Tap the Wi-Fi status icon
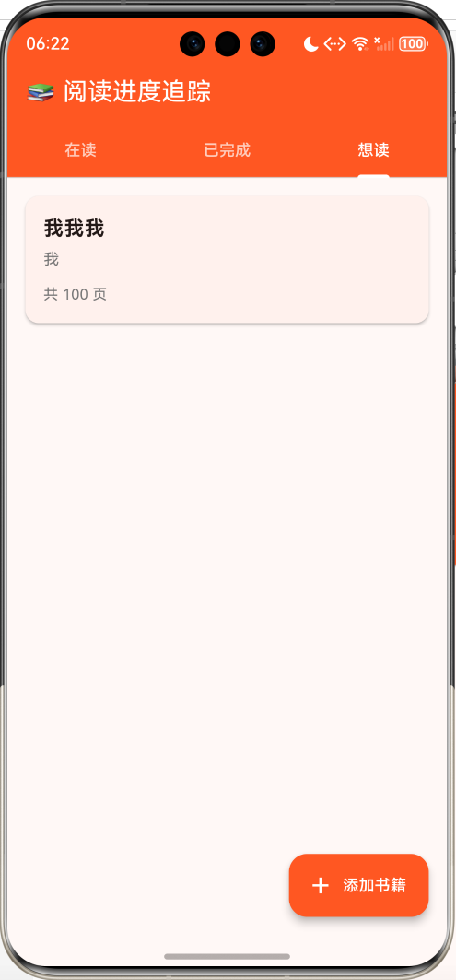The height and width of the screenshot is (980, 456). point(360,43)
